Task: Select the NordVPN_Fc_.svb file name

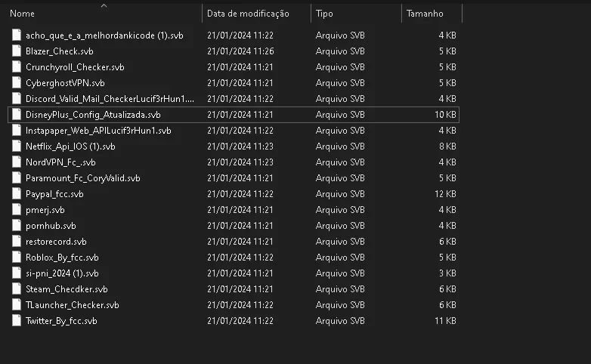Action: (60, 162)
